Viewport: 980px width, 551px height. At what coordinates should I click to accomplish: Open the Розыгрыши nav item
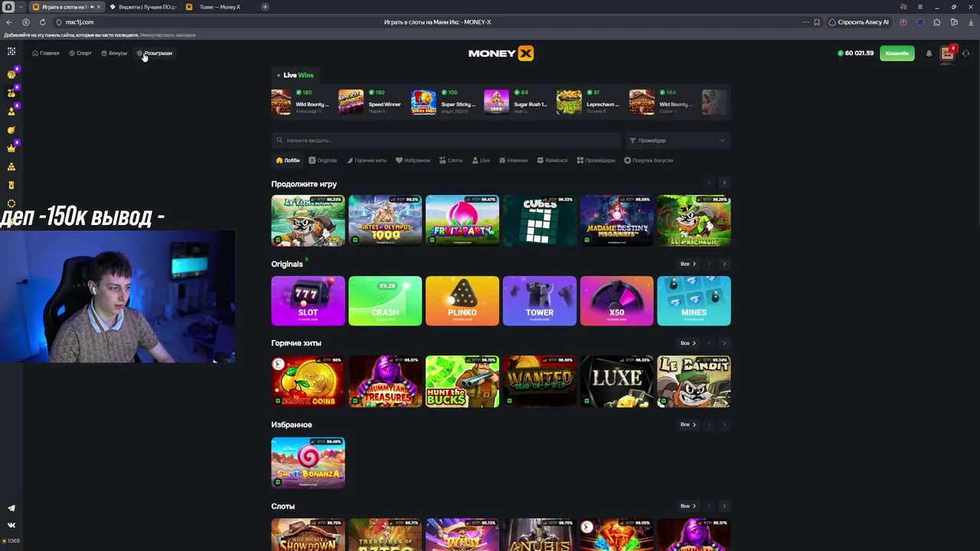pos(155,54)
